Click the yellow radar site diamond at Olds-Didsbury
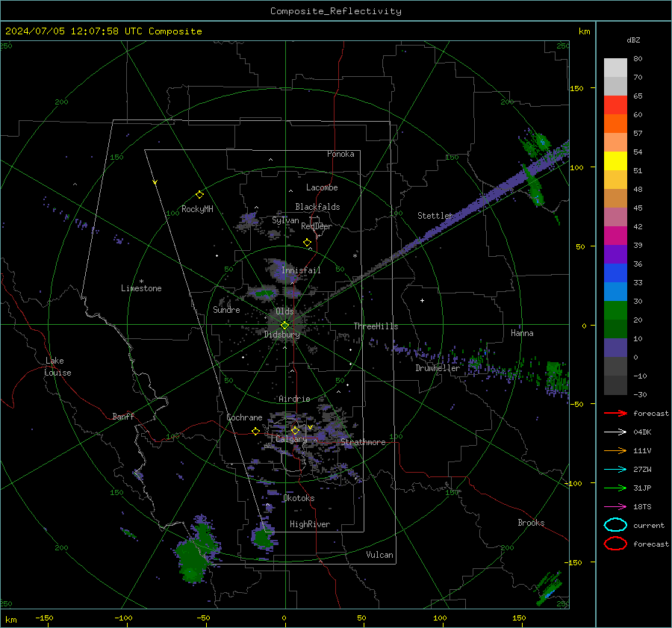 [284, 326]
